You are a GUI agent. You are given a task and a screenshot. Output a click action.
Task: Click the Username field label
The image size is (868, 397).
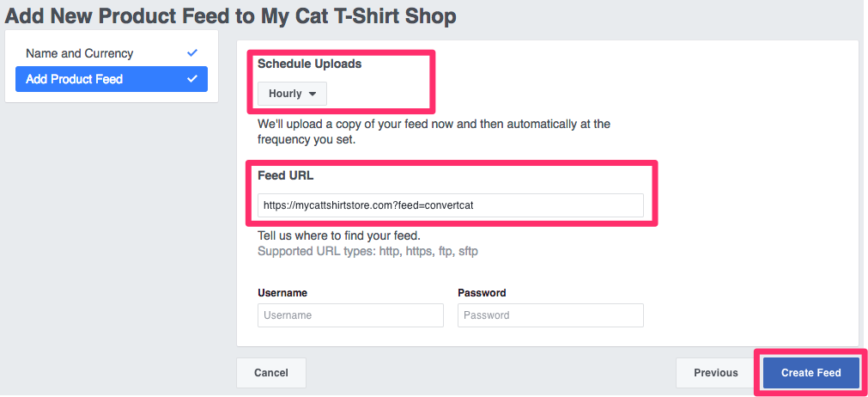coord(282,293)
